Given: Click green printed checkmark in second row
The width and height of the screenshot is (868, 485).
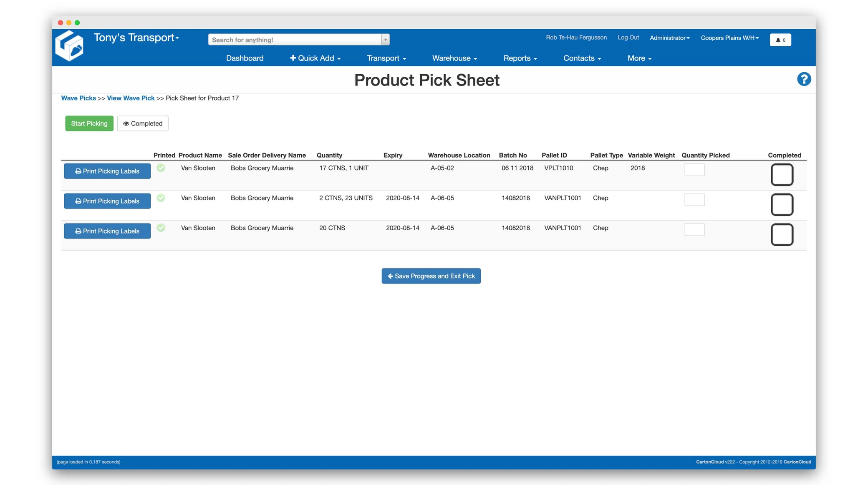Looking at the screenshot, I should pos(161,198).
